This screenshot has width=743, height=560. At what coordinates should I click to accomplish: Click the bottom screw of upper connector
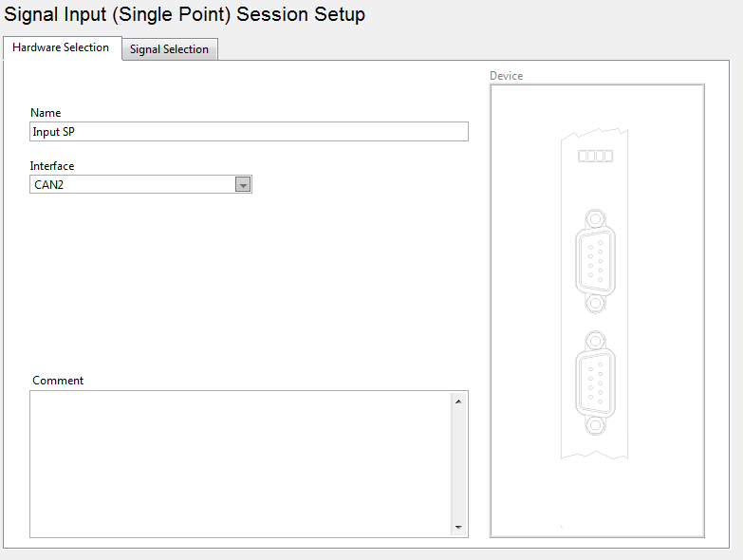pos(595,303)
